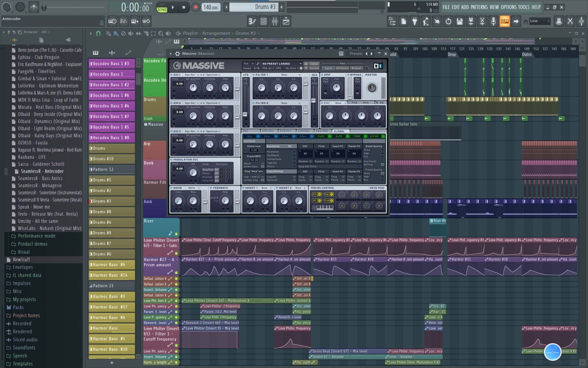Open OSC1 Spectrum mode dropdown
Viewport: 588px width, 368px height.
pos(213,75)
